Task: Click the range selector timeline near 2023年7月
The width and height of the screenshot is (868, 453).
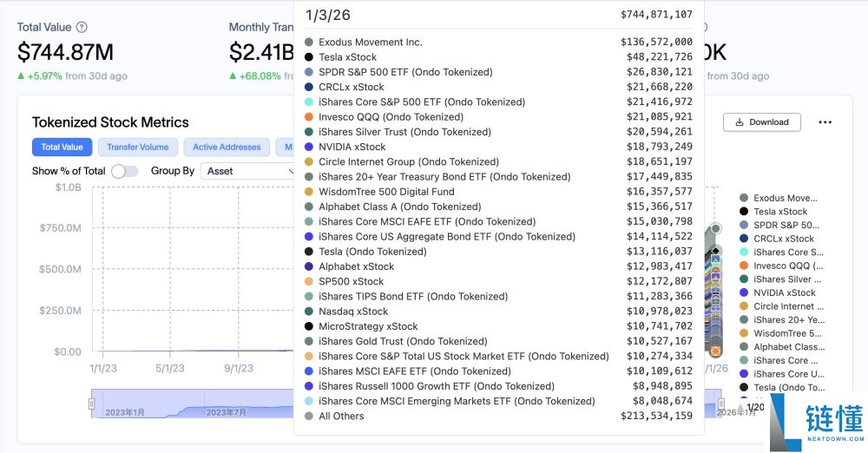Action: 226,412
